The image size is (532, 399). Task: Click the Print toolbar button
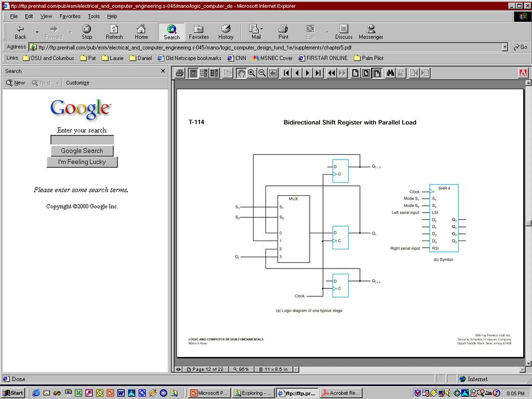click(283, 32)
